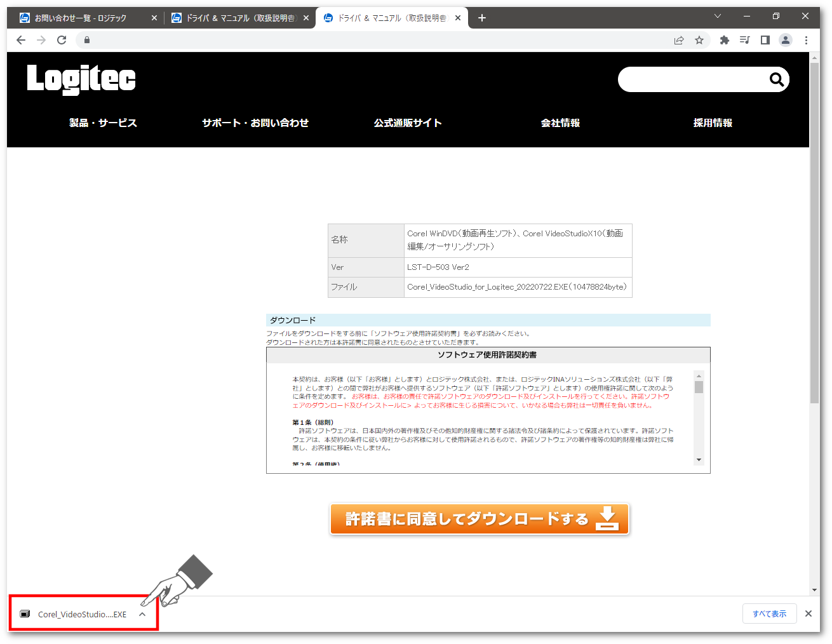Minimize the browser window
Screen dimensions: 832x644
pos(747,17)
